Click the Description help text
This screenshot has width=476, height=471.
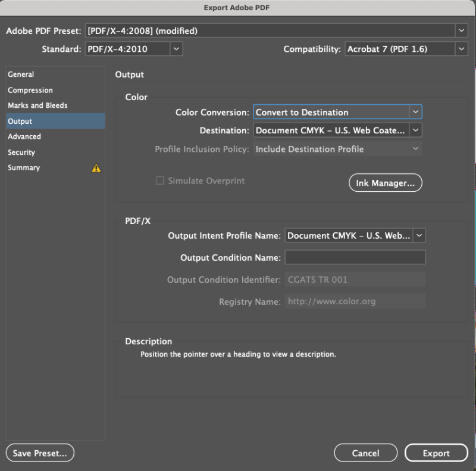(x=239, y=354)
